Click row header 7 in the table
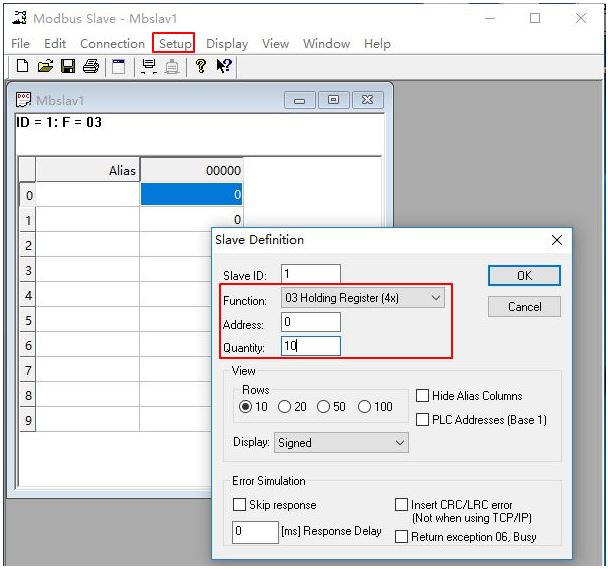Screen dimensions: 608x569 (x=28, y=370)
